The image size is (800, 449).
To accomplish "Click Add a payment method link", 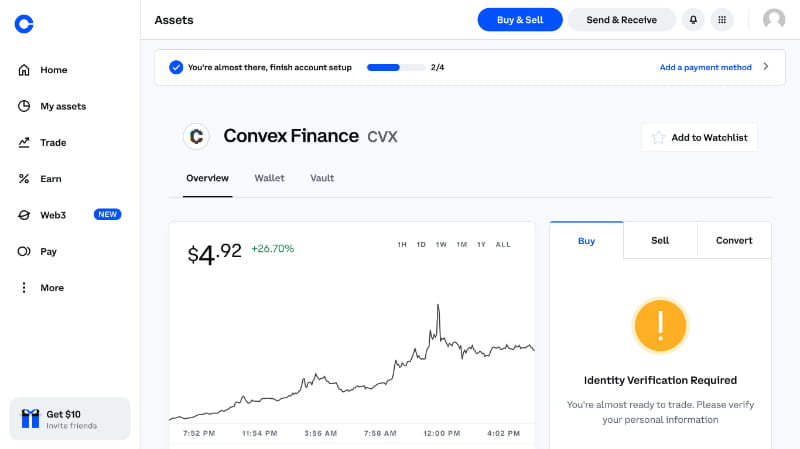I will tap(705, 67).
